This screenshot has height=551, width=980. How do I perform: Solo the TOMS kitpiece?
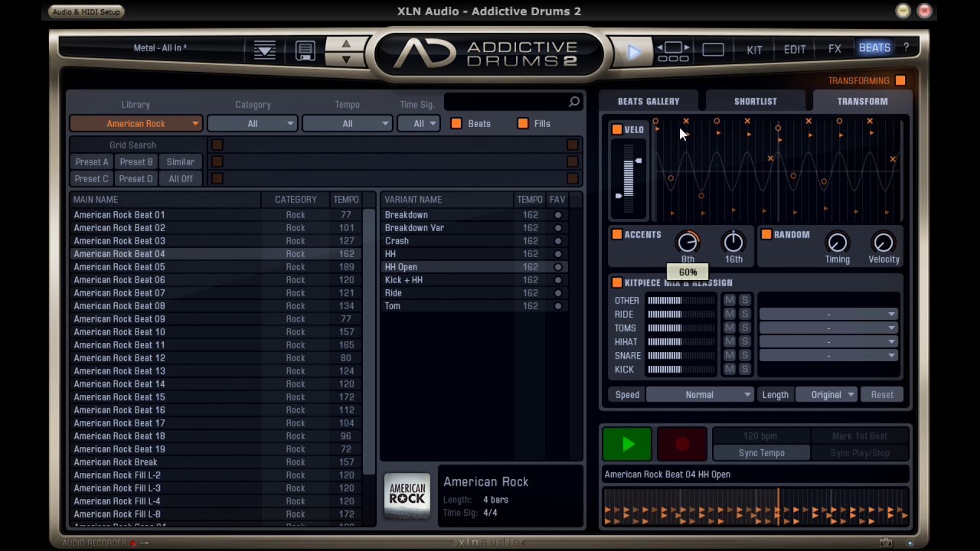[x=744, y=328]
